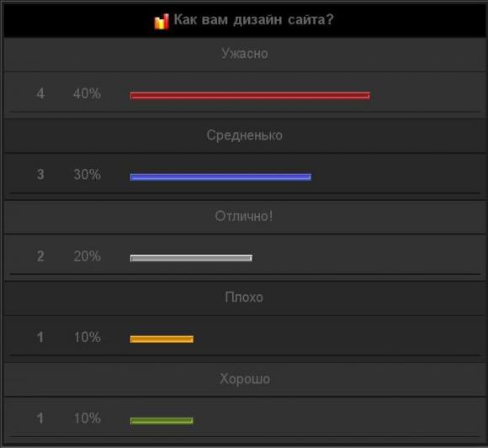
Task: Click the 30% percentage value
Action: point(88,175)
